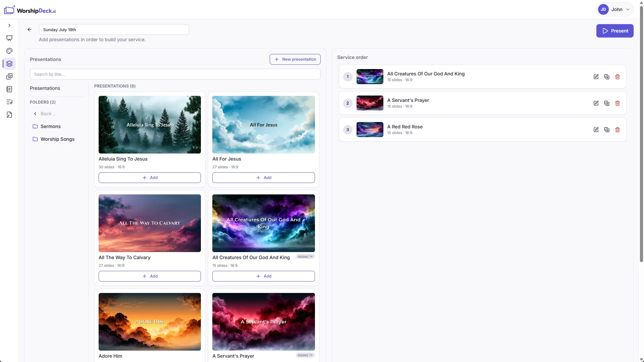Open the All For Jesus cloud thumbnail
Screen dimensions: 644x362
264,125
